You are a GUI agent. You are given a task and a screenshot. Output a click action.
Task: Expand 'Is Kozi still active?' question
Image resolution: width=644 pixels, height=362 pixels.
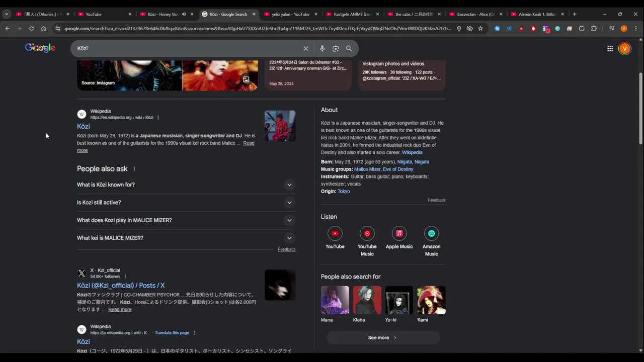(x=186, y=203)
